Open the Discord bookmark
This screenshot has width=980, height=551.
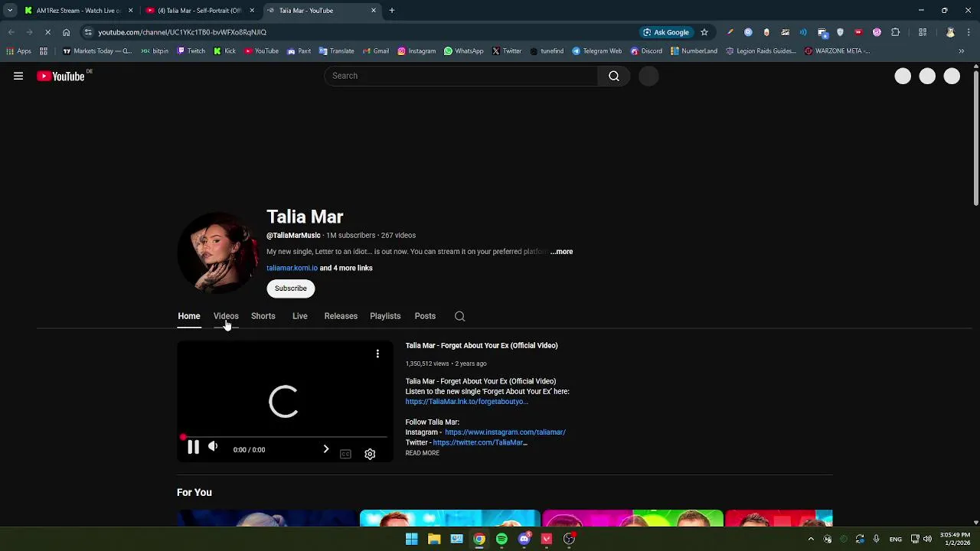click(646, 51)
